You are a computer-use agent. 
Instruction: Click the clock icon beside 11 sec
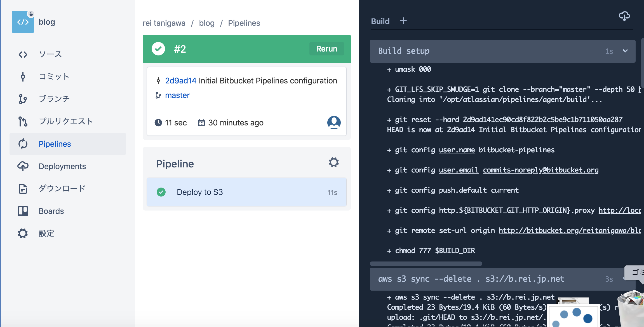[158, 123]
